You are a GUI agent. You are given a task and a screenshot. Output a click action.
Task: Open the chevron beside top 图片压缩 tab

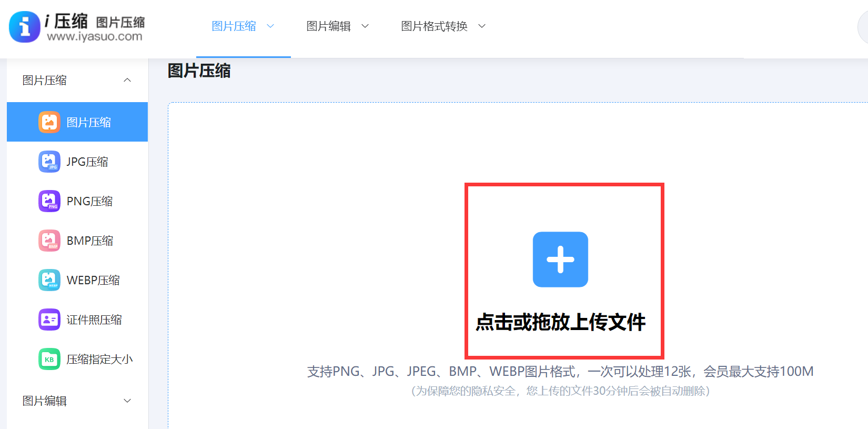click(x=270, y=26)
